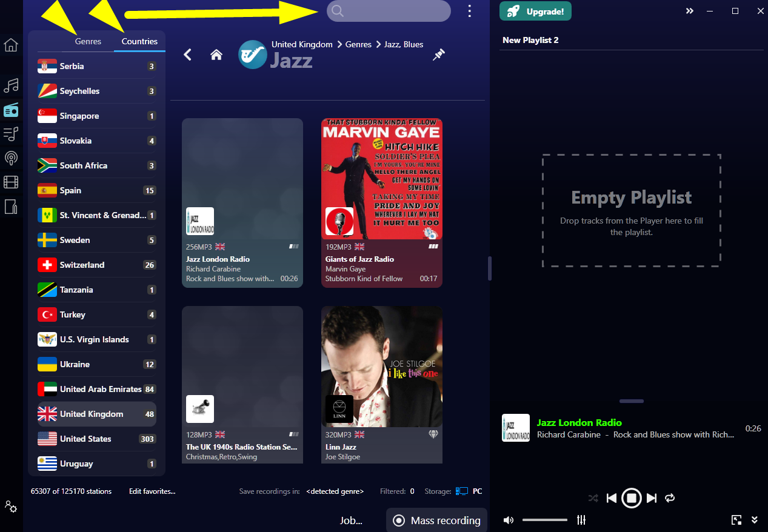Click United Kingdom in breadcrumb
This screenshot has height=532, width=768.
(x=302, y=44)
